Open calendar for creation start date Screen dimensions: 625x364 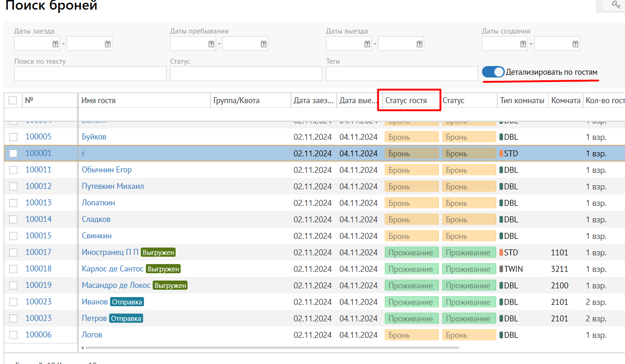(x=523, y=44)
